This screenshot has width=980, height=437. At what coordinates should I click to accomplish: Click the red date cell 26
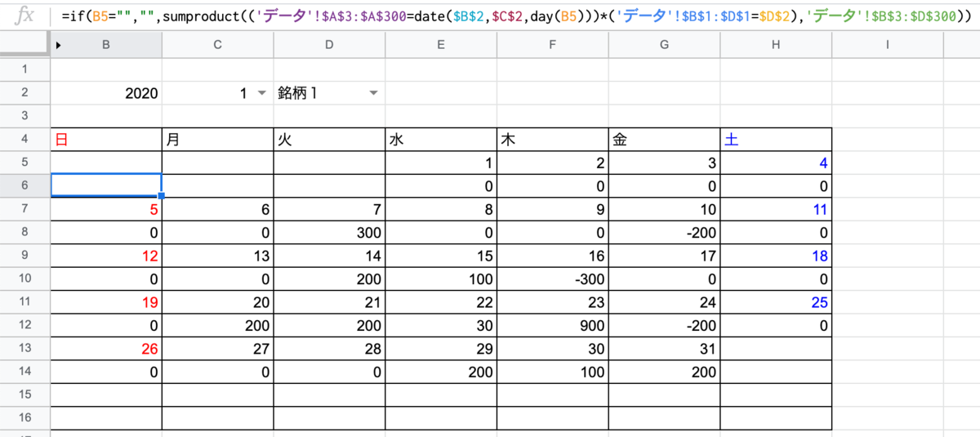coord(106,349)
